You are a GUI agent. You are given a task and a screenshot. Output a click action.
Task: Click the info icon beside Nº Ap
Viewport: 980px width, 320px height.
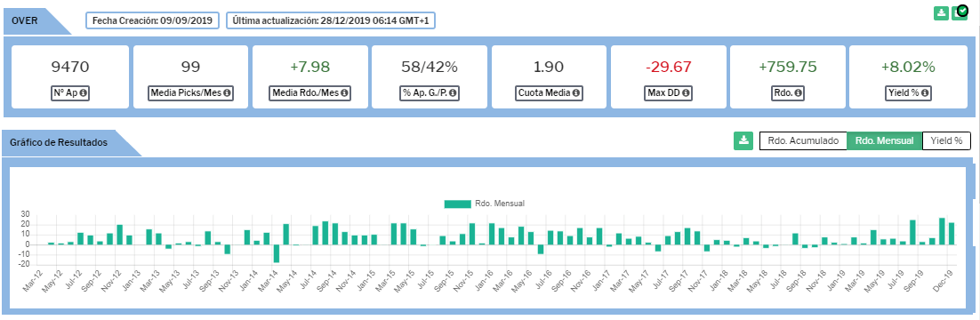pos(82,93)
